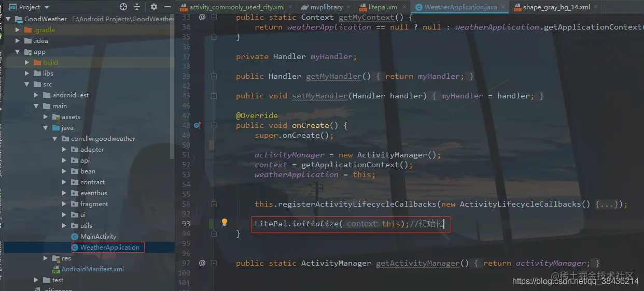The width and height of the screenshot is (644, 291).
Task: Click line number 93 in gutter
Action: 186,224
